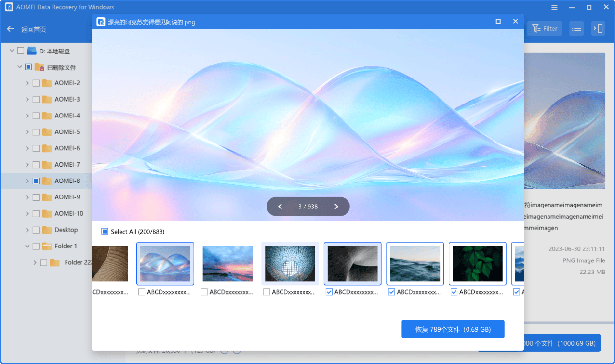This screenshot has width=615, height=364.
Task: Toggle the preview side panel icon
Action: coord(598,29)
